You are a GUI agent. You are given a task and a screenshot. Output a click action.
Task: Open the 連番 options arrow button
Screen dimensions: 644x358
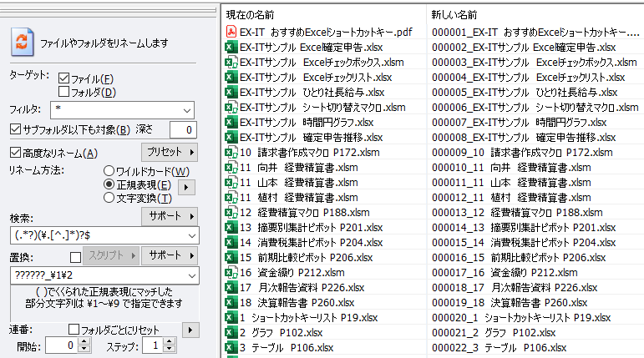tap(190, 330)
